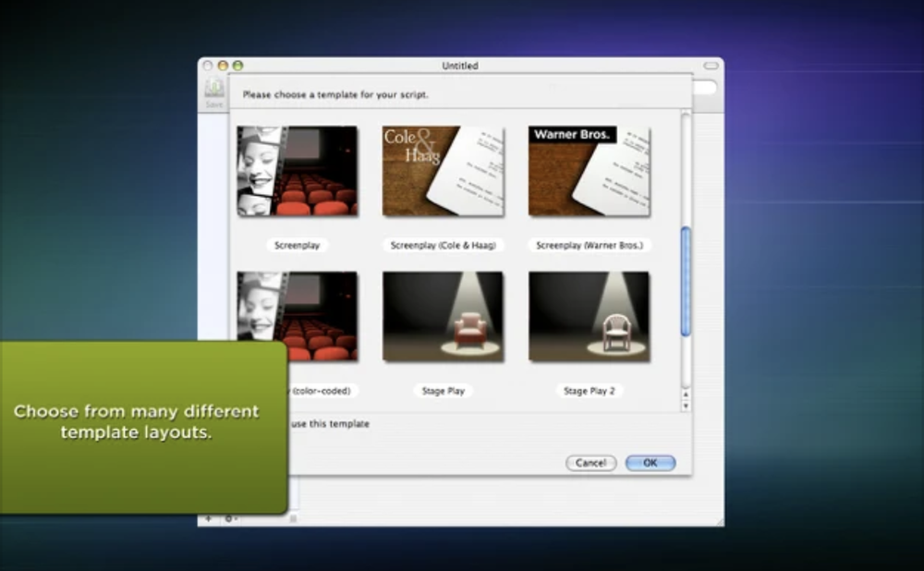This screenshot has height=571, width=924.
Task: Click the "Screenplay (Cole & Haag)" name label
Action: click(x=443, y=246)
